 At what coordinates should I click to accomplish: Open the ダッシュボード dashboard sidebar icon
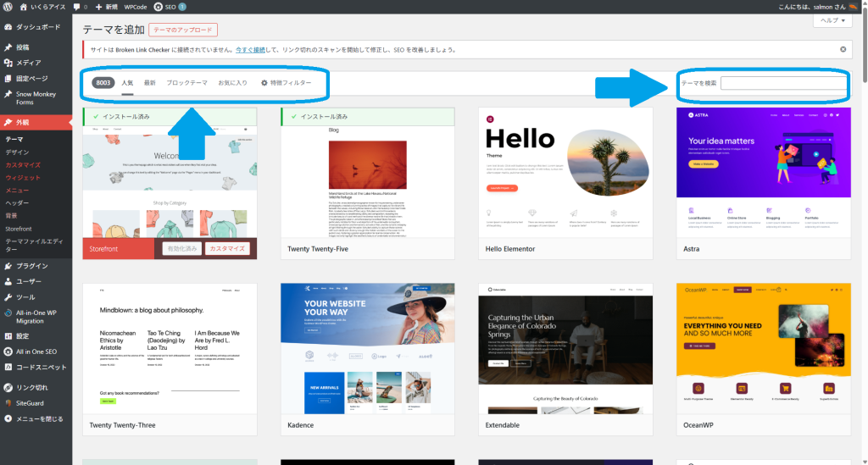tap(8, 26)
